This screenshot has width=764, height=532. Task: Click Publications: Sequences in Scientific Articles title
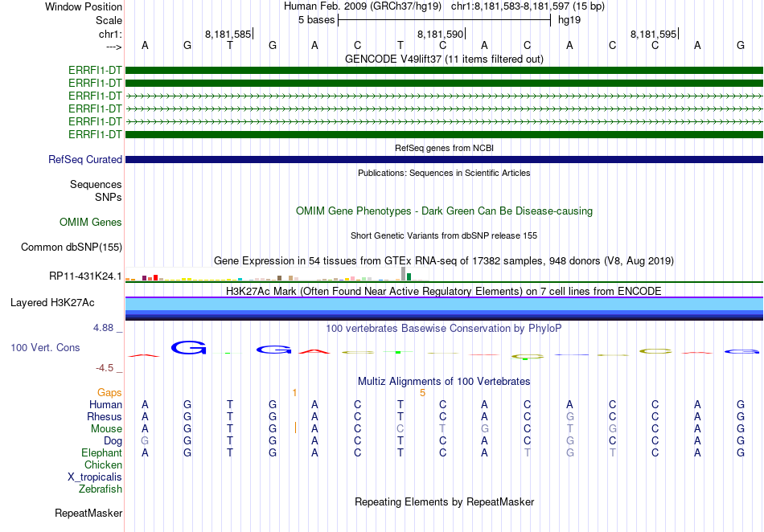444,173
